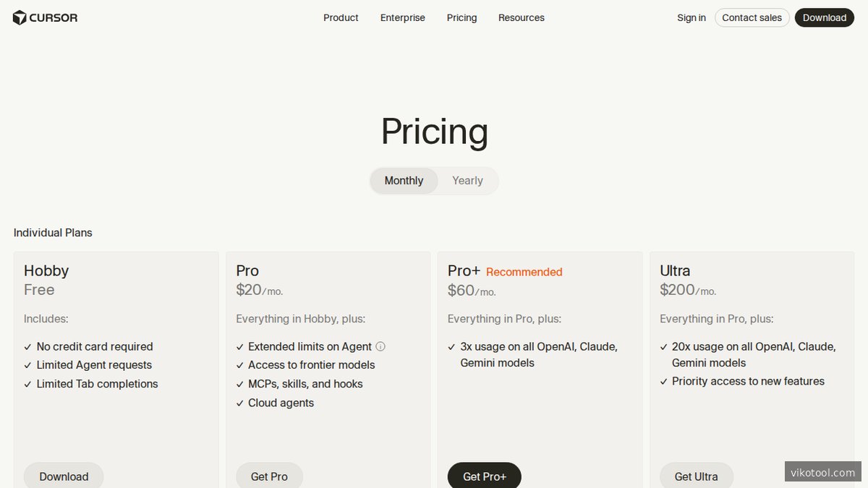Click the checkmark beside Limited Tab completions
This screenshot has width=868, height=488.
(x=27, y=384)
